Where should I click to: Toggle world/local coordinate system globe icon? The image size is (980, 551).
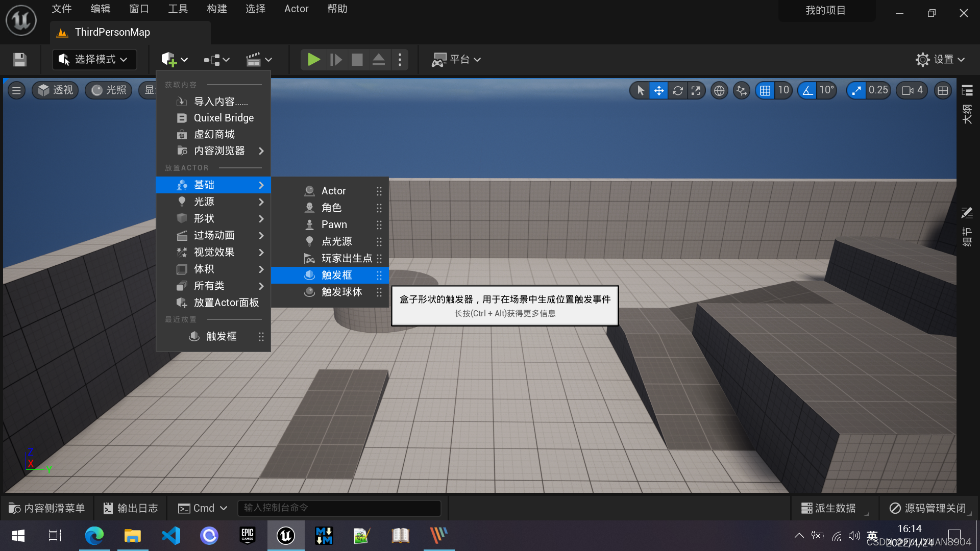pos(719,91)
